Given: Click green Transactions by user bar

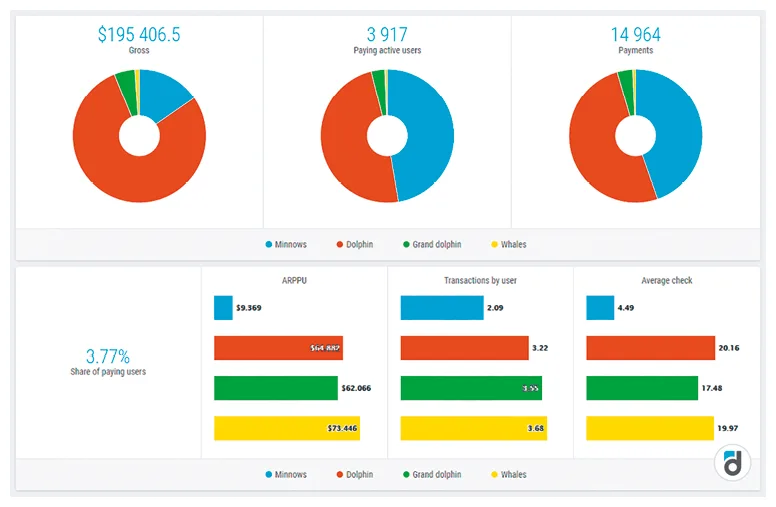Looking at the screenshot, I should 471,388.
